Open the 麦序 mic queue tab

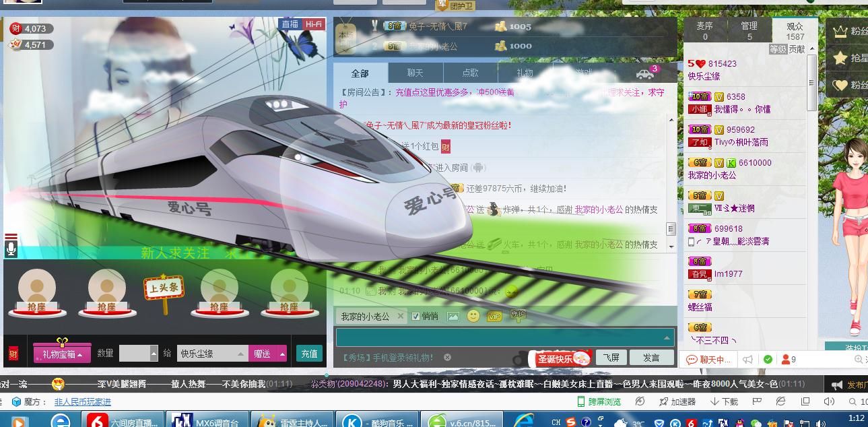pyautogui.click(x=705, y=30)
